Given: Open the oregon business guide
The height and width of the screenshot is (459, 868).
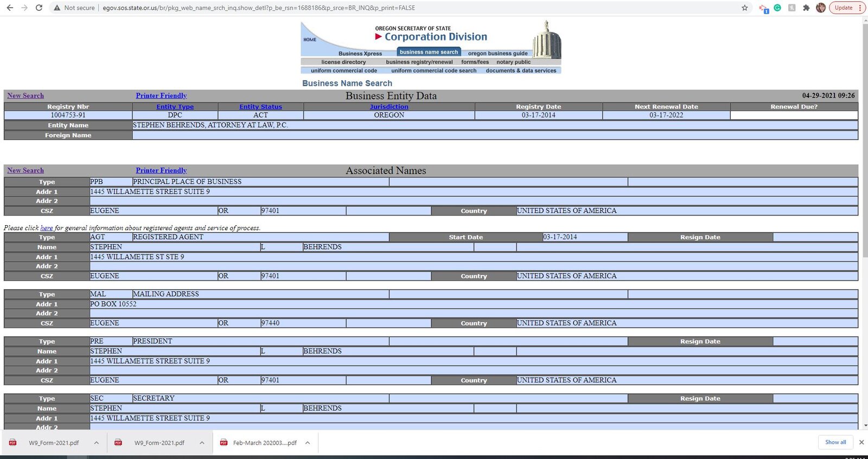Looking at the screenshot, I should coord(497,53).
